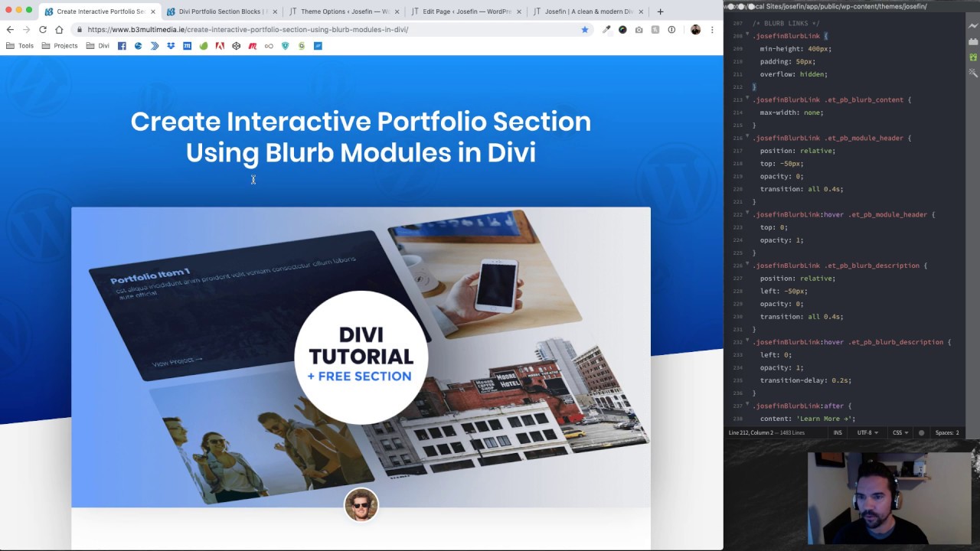980x551 pixels.
Task: Open the Dropbox bookmark icon
Action: 171,46
